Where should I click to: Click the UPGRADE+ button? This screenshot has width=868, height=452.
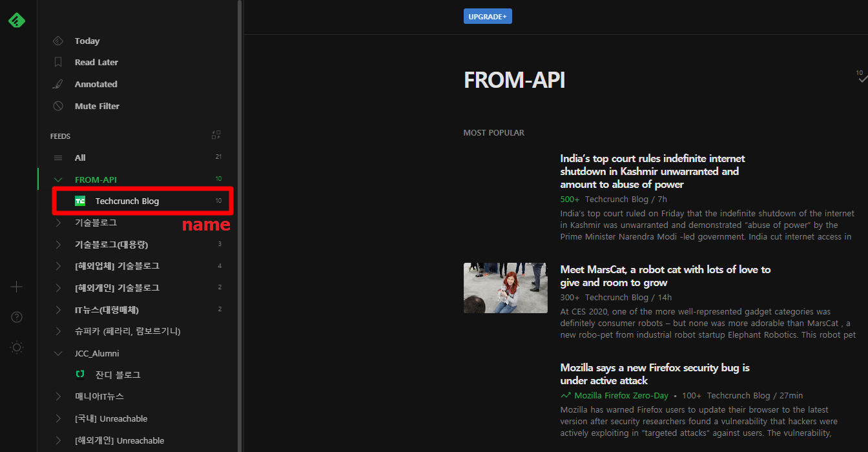tap(488, 16)
